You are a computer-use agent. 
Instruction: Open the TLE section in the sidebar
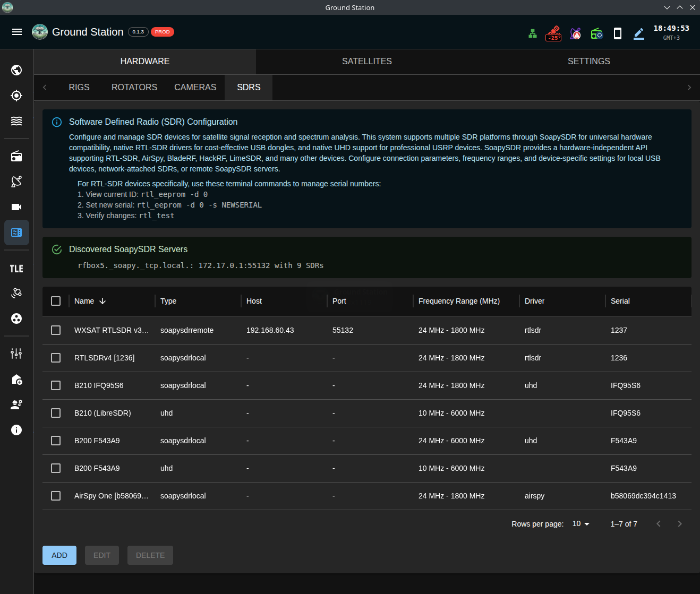pos(16,269)
